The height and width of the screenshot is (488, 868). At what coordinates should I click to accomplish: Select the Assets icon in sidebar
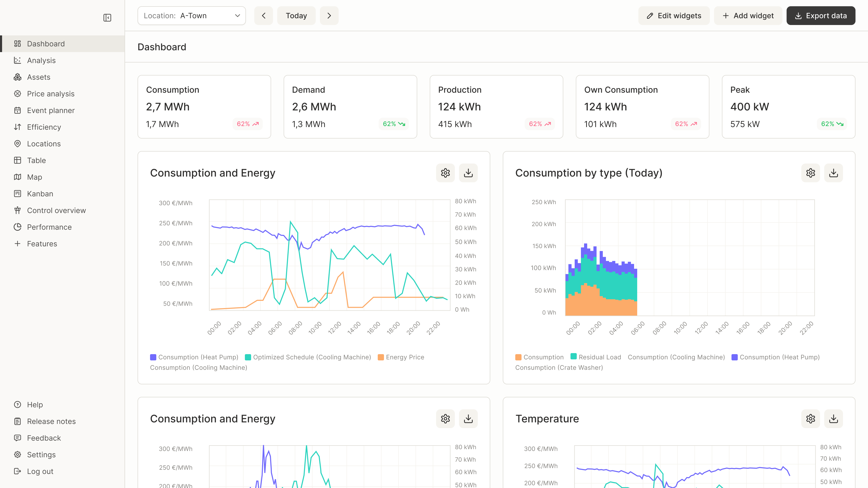tap(17, 77)
